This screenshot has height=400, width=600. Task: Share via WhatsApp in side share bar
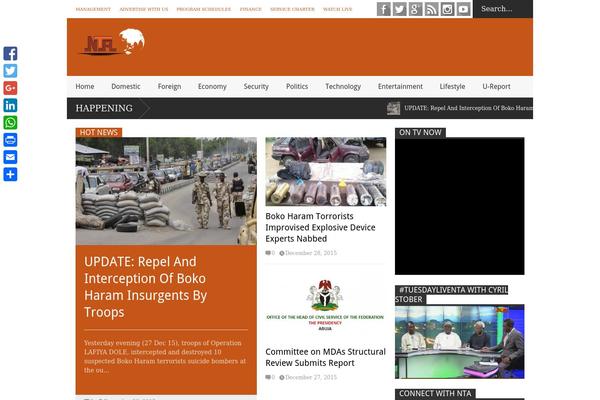(x=10, y=122)
